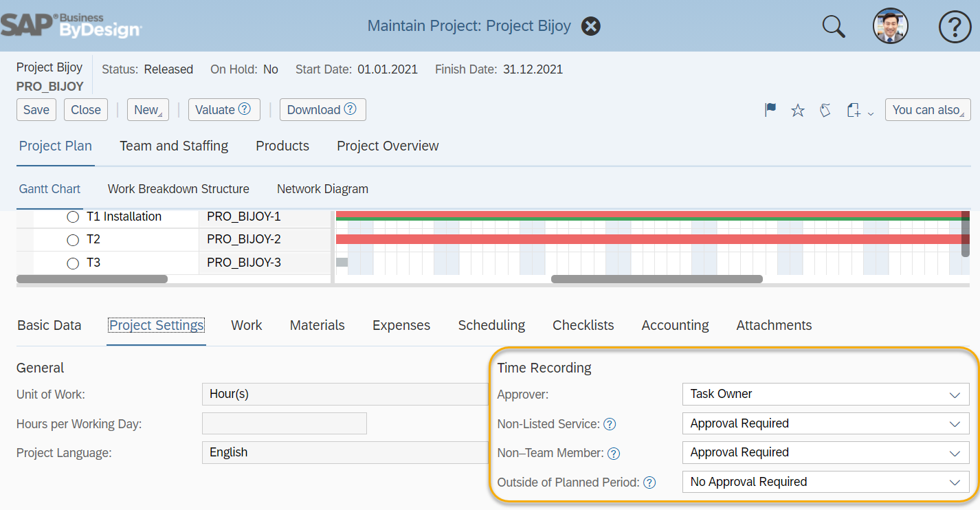The width and height of the screenshot is (980, 510).
Task: Select the T1 Installation radio button
Action: pos(73,217)
